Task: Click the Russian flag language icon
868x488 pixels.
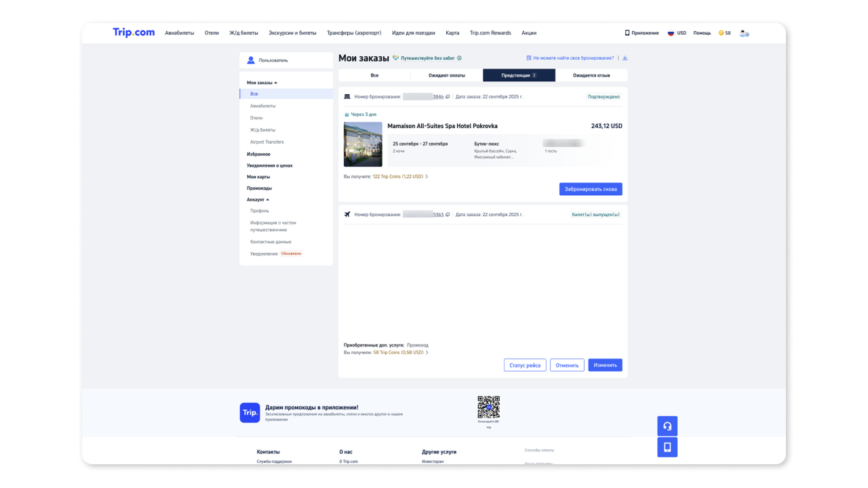Action: [x=671, y=33]
